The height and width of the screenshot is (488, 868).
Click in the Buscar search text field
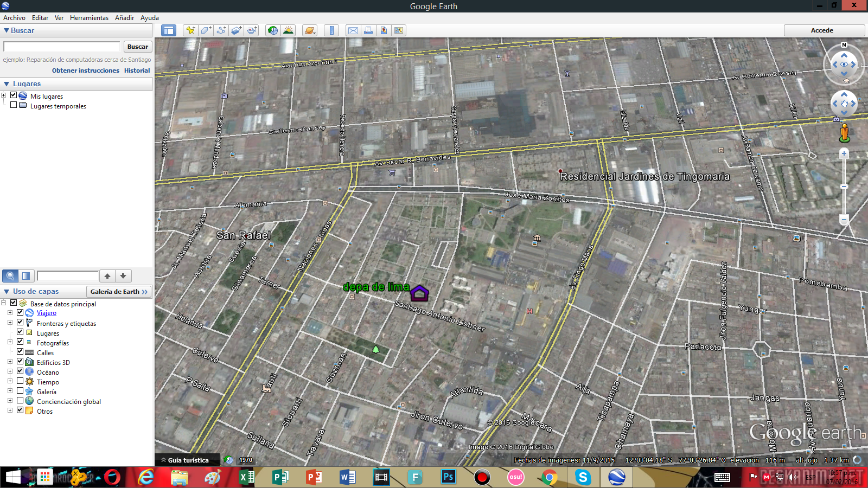click(x=62, y=47)
